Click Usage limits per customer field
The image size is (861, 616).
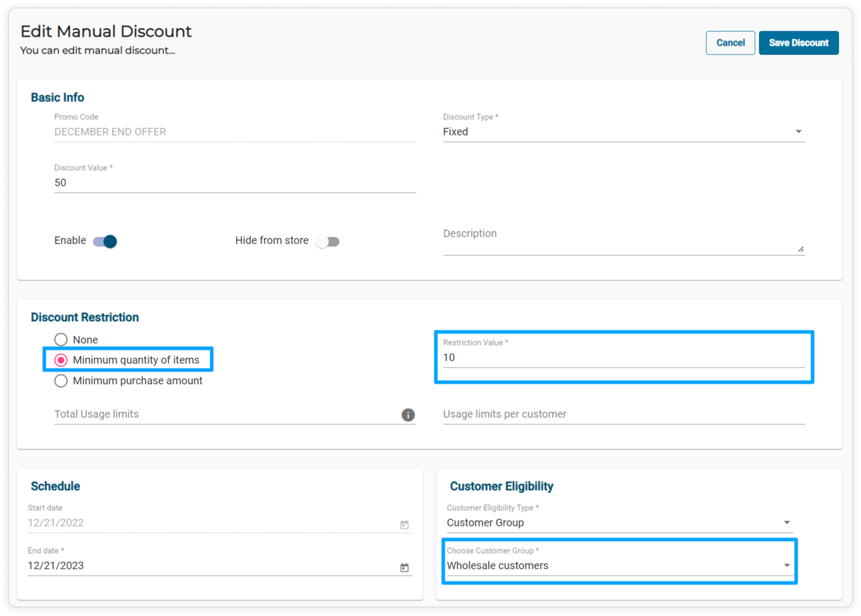(623, 414)
